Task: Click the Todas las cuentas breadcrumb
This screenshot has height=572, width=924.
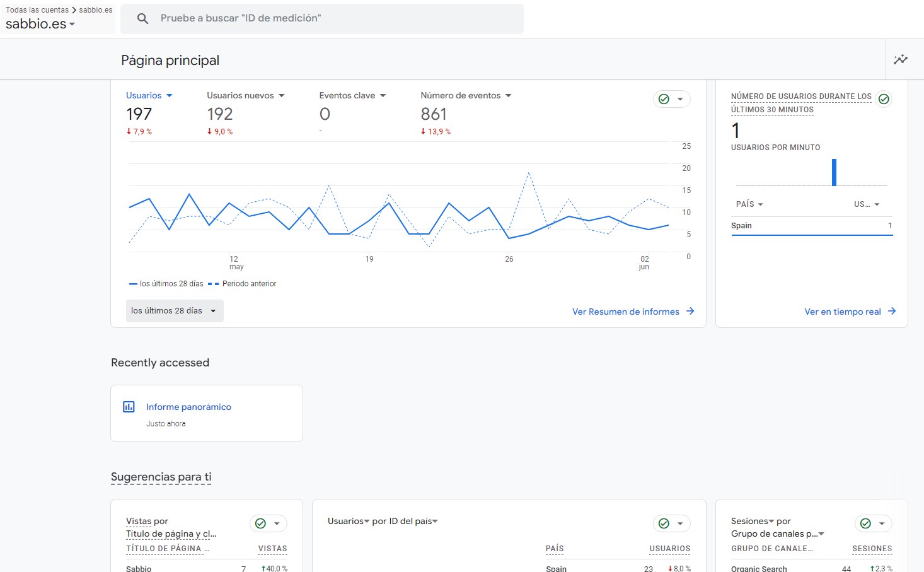Action: coord(37,10)
